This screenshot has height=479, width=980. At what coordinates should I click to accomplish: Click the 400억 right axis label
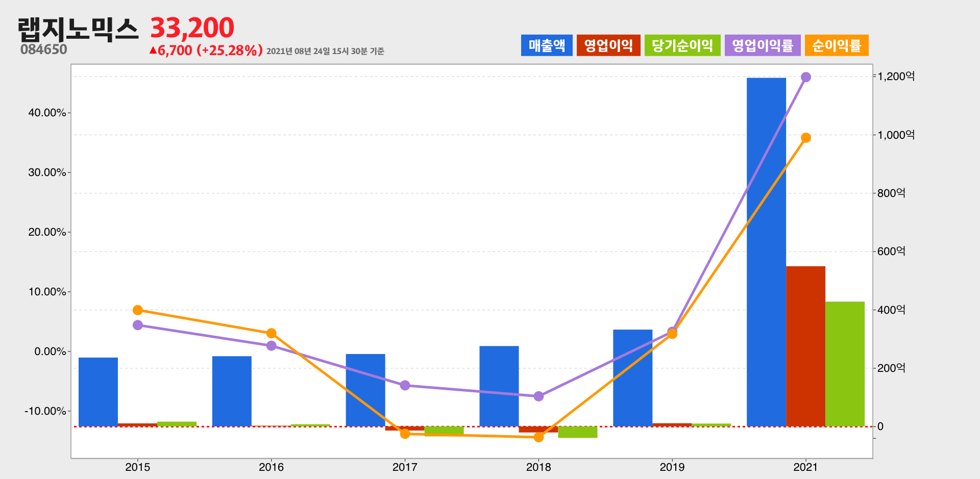click(x=891, y=310)
